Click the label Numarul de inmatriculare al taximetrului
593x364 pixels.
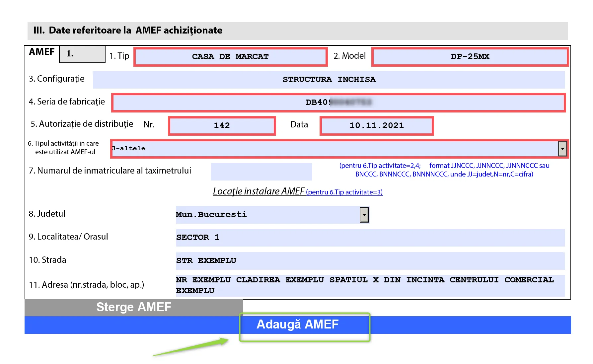point(110,171)
